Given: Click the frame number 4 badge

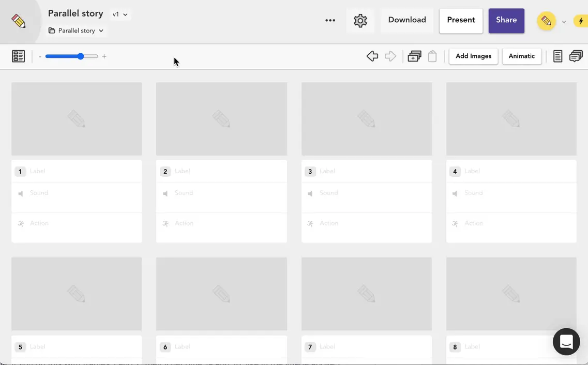Looking at the screenshot, I should [x=455, y=172].
